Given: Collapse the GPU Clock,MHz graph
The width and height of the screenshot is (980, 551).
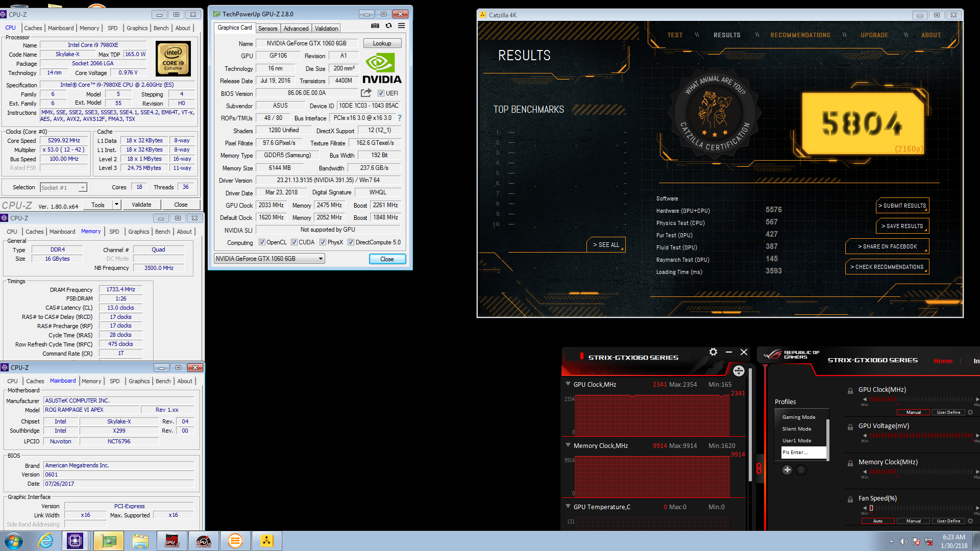Looking at the screenshot, I should click(x=568, y=384).
